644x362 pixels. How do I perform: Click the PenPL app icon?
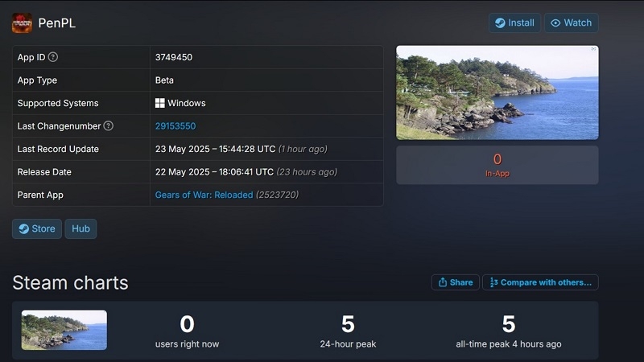click(x=22, y=23)
